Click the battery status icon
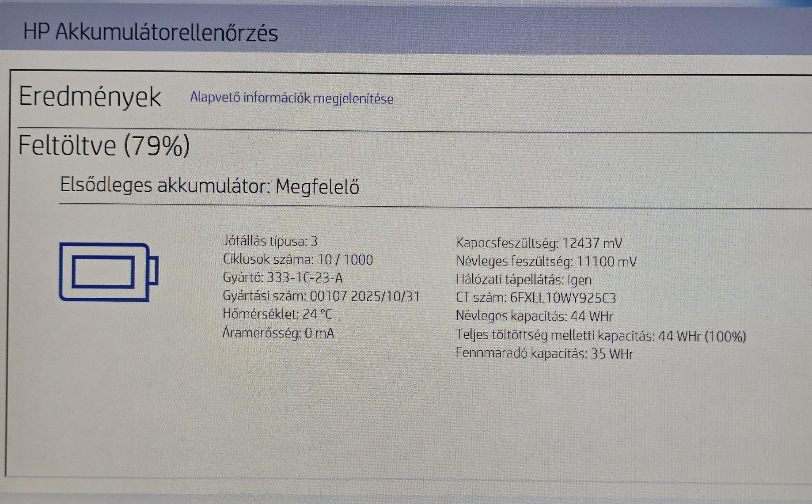Image resolution: width=812 pixels, height=504 pixels. coord(109,272)
